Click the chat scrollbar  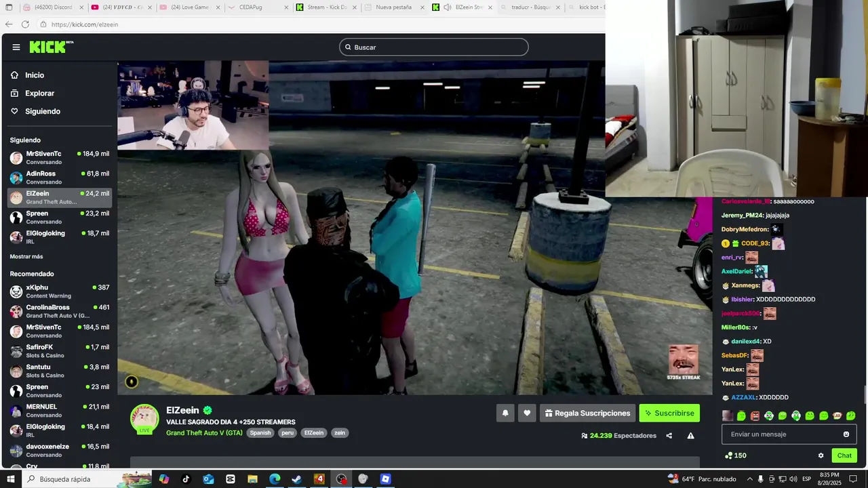865,393
